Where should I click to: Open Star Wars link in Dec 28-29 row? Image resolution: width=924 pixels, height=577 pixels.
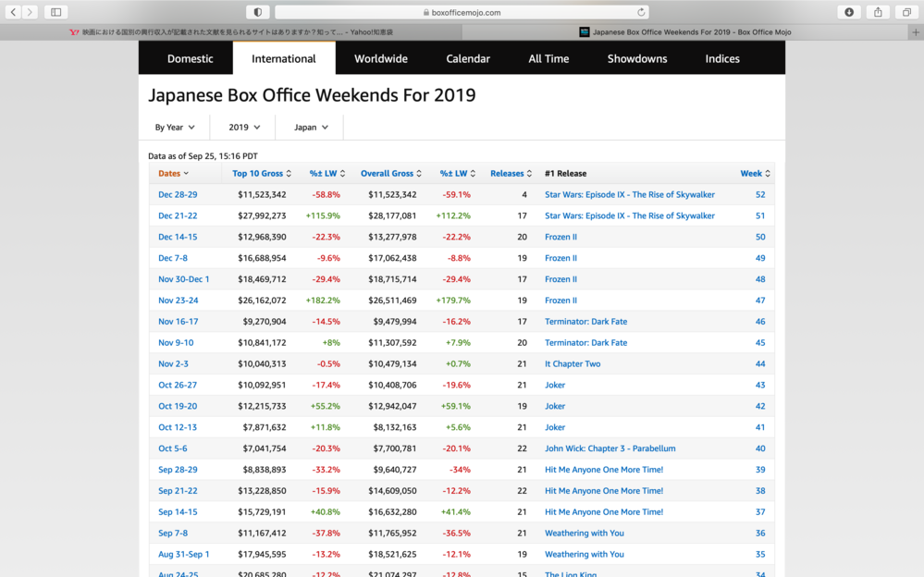click(x=629, y=194)
